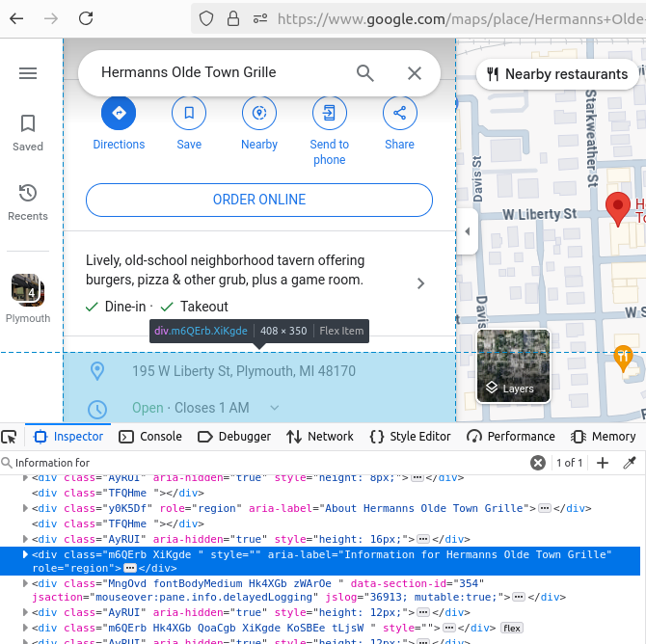Click the 1 of 1 search result count
The image size is (646, 644).
[x=569, y=463]
